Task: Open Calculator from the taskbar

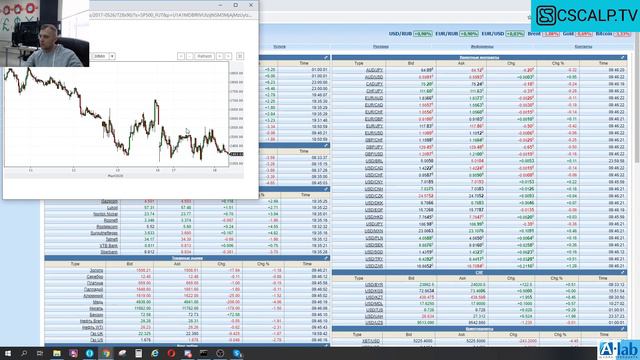Action: 139,353
